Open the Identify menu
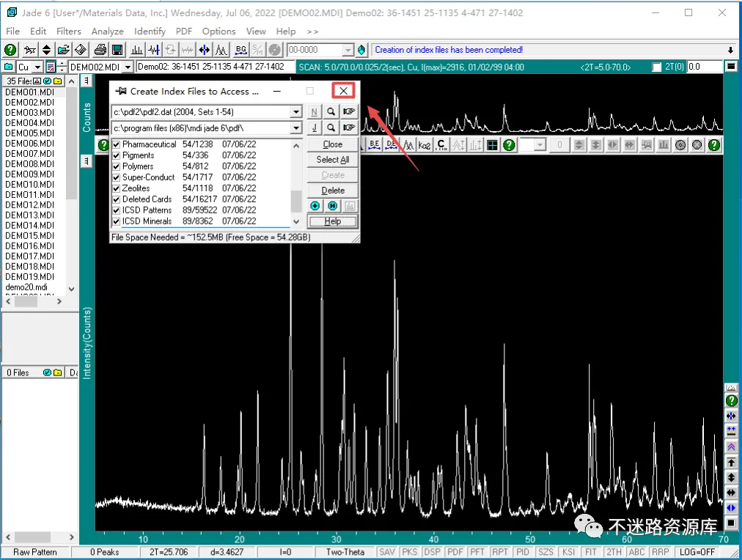This screenshot has width=742, height=560. pos(150,32)
